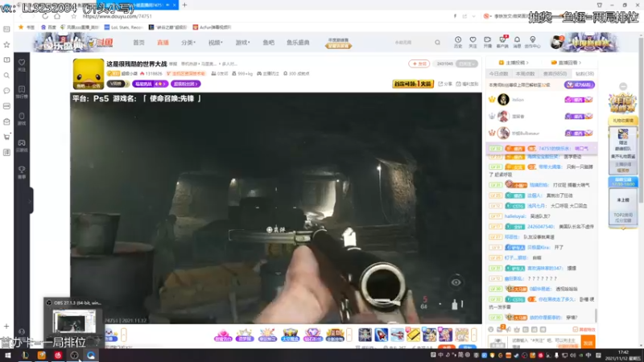The width and height of the screenshot is (644, 362).
Task: Open the 分享 share link
Action: (x=446, y=84)
